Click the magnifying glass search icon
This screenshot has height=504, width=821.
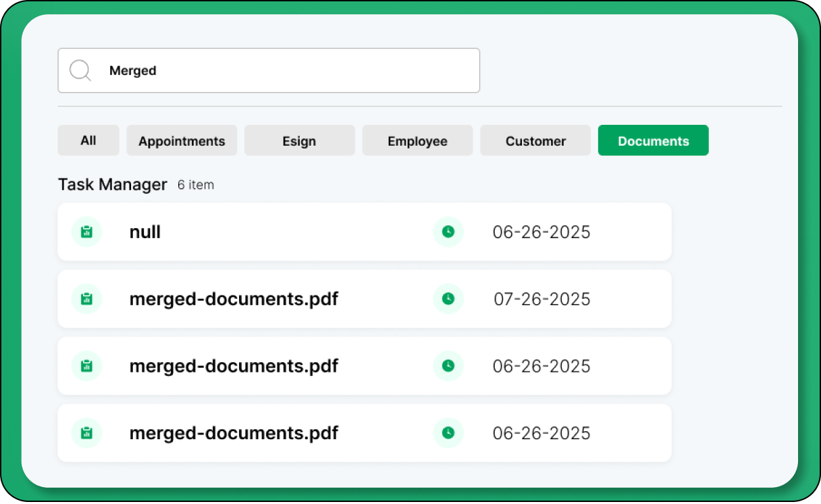(80, 70)
